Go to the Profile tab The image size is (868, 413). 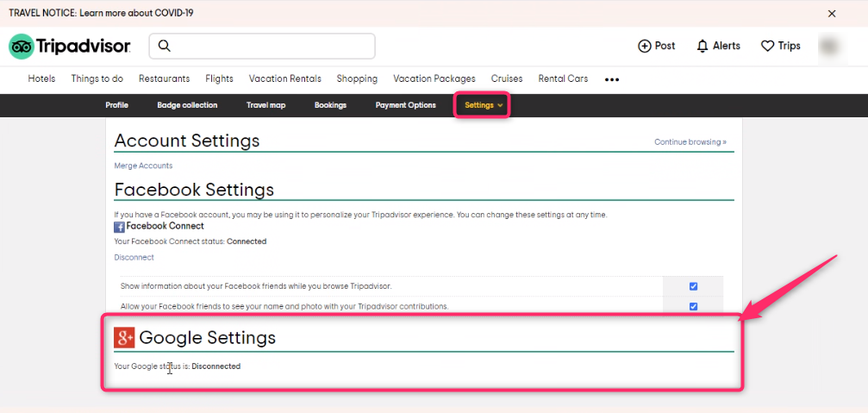point(117,105)
